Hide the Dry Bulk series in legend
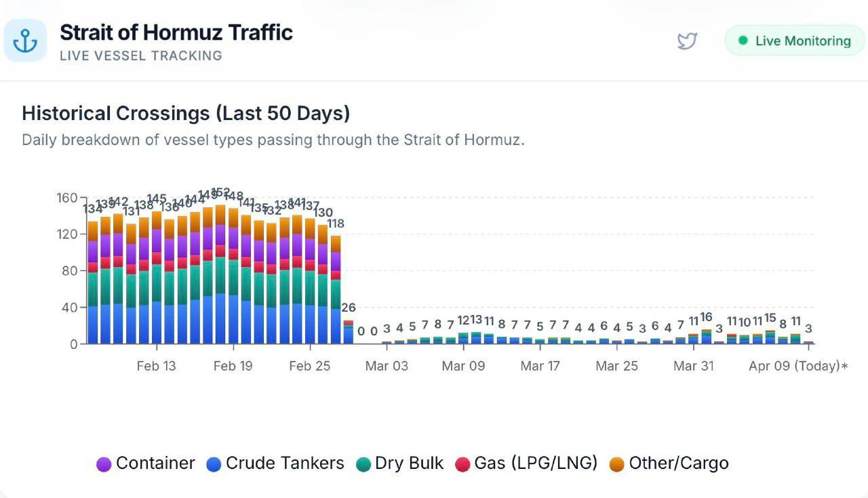Viewport: 868px width, 498px height. 399,463
